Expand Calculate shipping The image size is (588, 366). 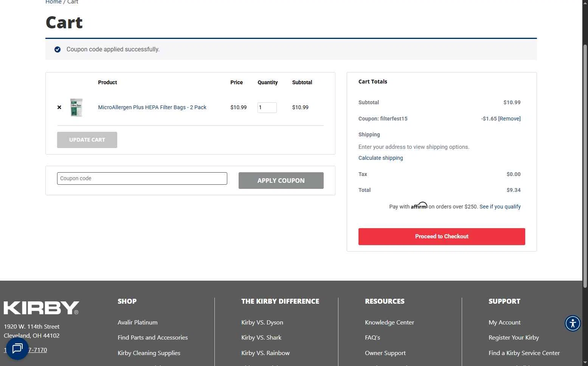(380, 158)
